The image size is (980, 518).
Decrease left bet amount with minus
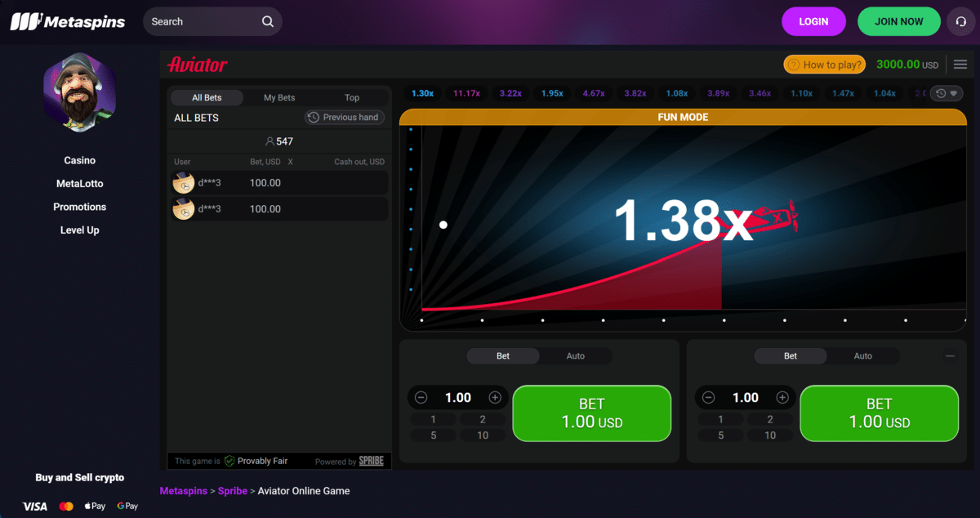(x=421, y=398)
